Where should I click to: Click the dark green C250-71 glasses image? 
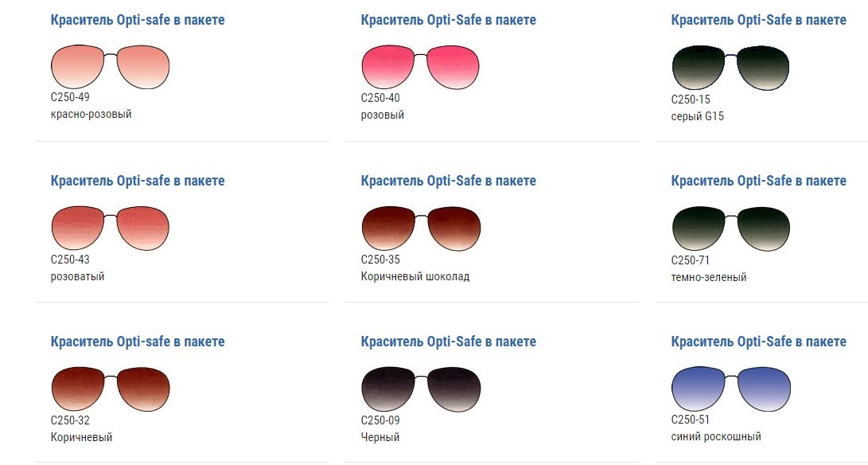[730, 229]
